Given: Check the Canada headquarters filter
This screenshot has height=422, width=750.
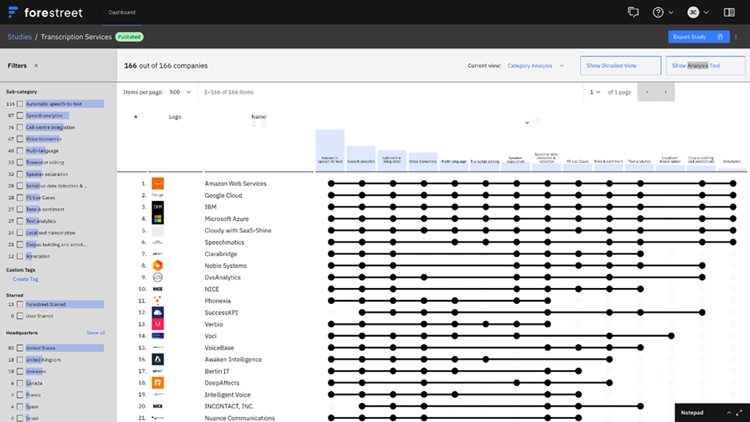Looking at the screenshot, I should coord(20,383).
